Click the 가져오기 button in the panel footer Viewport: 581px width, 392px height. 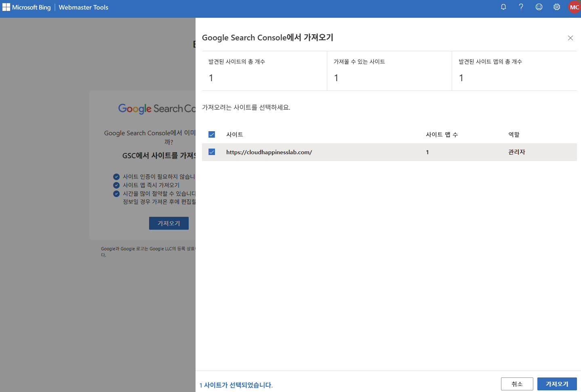[557, 384]
